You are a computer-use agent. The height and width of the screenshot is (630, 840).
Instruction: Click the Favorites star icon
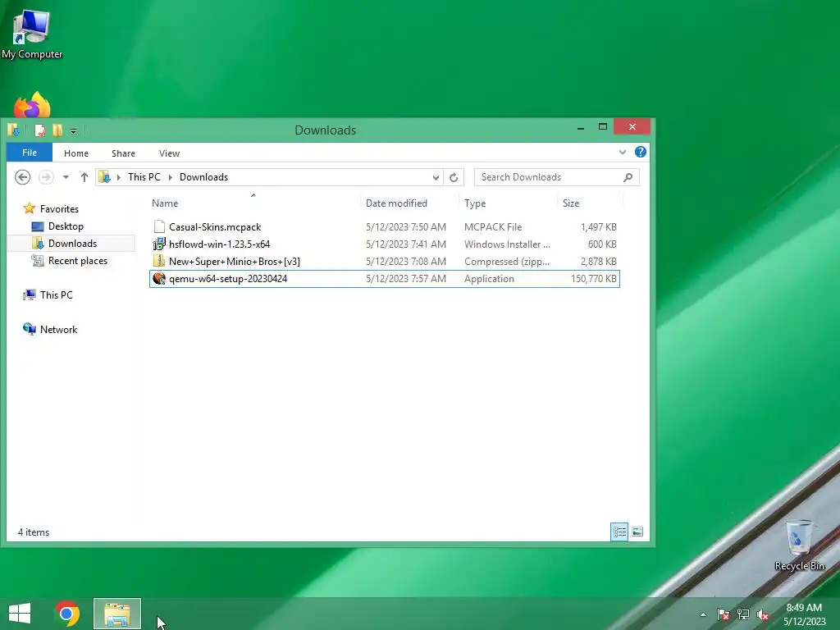point(30,208)
